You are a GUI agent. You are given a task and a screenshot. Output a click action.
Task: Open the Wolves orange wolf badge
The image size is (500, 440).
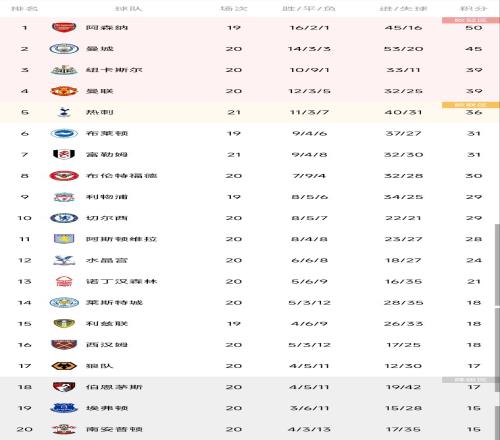[x=64, y=366]
